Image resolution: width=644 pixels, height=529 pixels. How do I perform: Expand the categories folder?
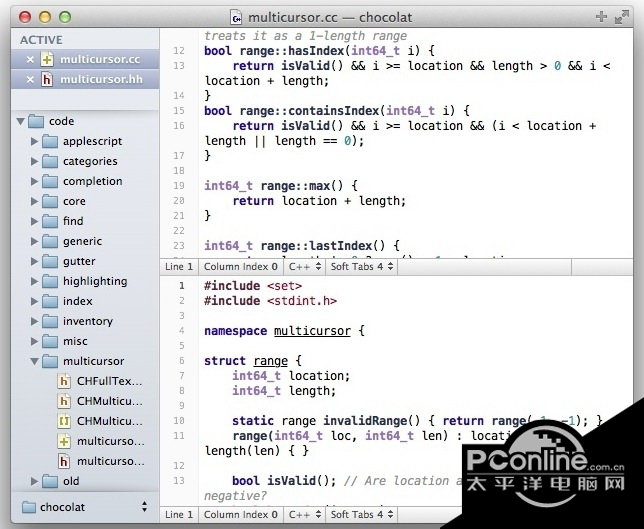coord(34,161)
